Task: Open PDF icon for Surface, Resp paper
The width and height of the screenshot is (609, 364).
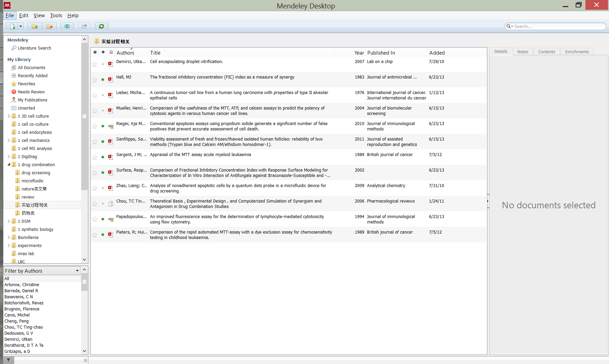Action: pyautogui.click(x=111, y=173)
